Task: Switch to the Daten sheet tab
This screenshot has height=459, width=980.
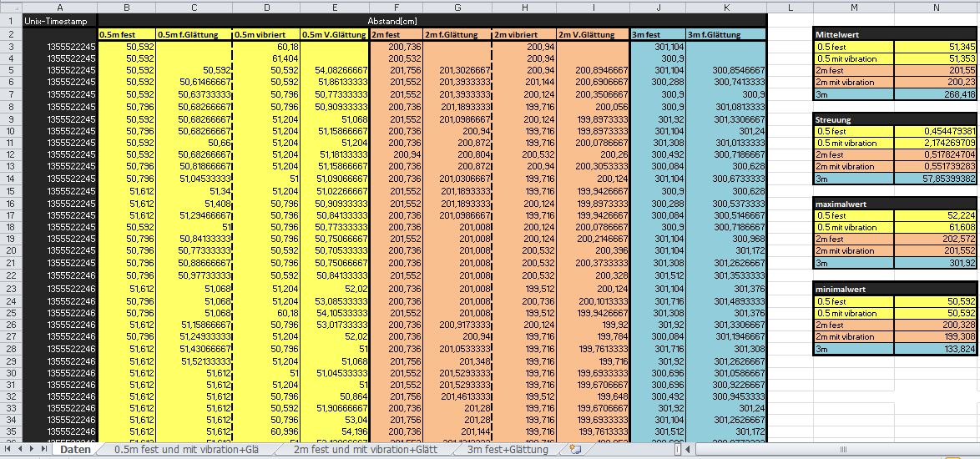Action: [x=75, y=449]
